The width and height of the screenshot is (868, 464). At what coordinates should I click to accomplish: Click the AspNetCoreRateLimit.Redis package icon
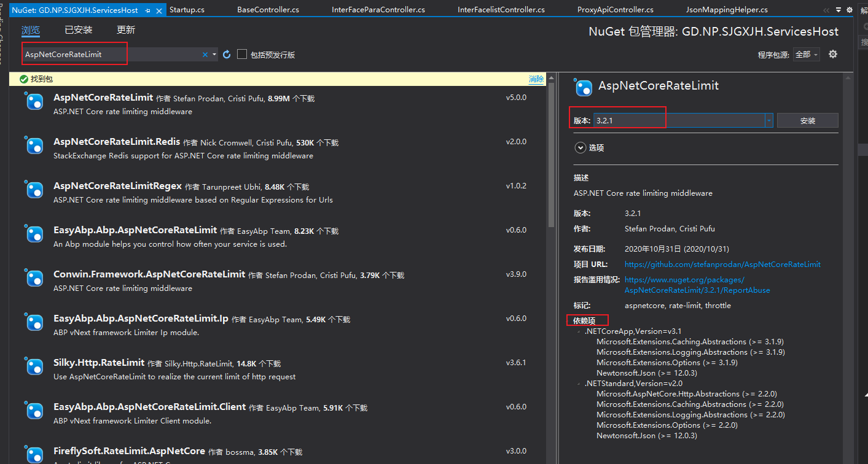pyautogui.click(x=35, y=146)
